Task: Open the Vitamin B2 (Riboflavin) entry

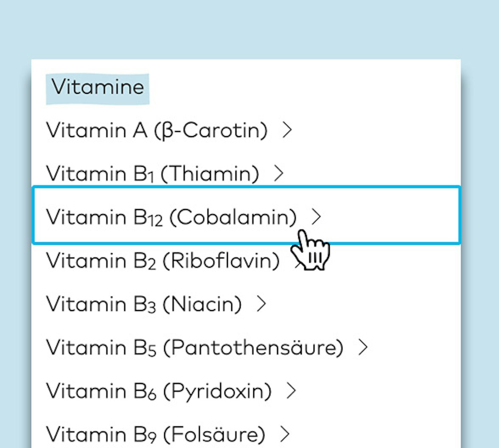Action: [x=163, y=260]
